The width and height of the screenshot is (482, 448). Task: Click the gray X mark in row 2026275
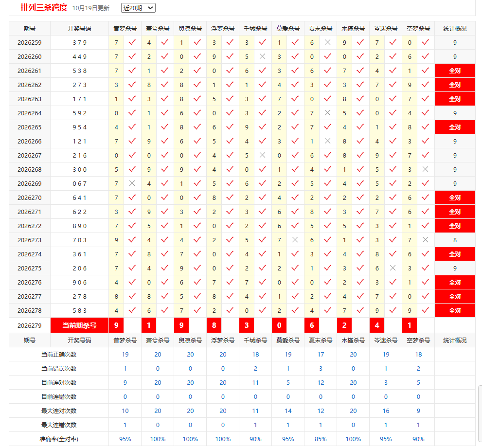[x=393, y=268]
